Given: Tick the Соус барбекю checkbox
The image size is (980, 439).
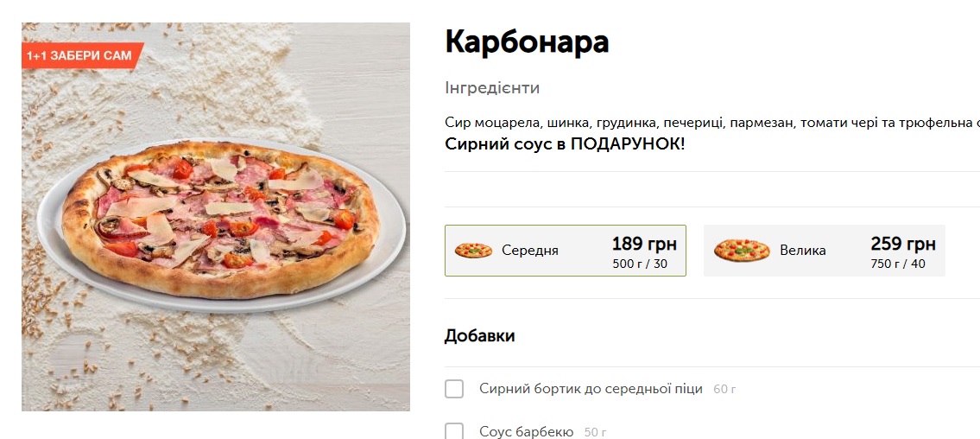Looking at the screenshot, I should click(454, 431).
